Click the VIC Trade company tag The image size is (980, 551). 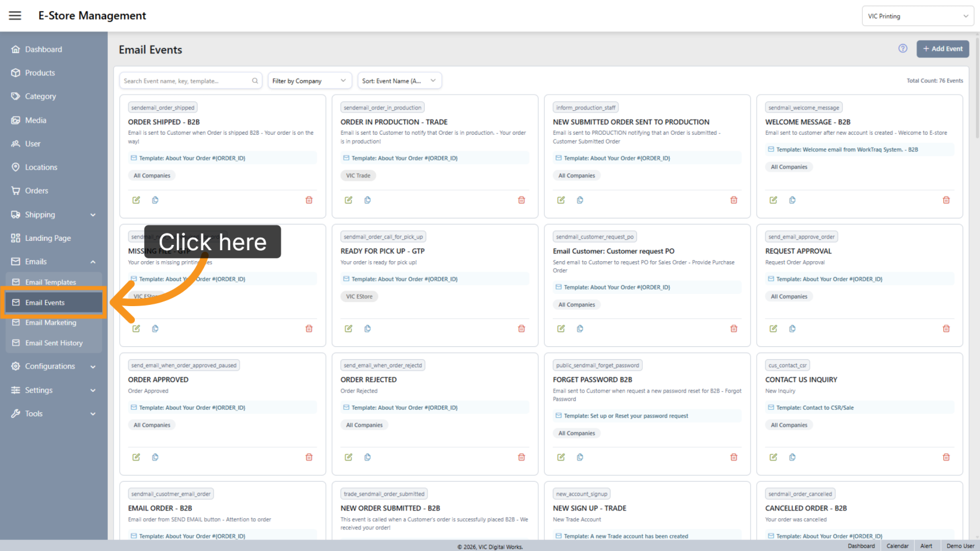(358, 176)
